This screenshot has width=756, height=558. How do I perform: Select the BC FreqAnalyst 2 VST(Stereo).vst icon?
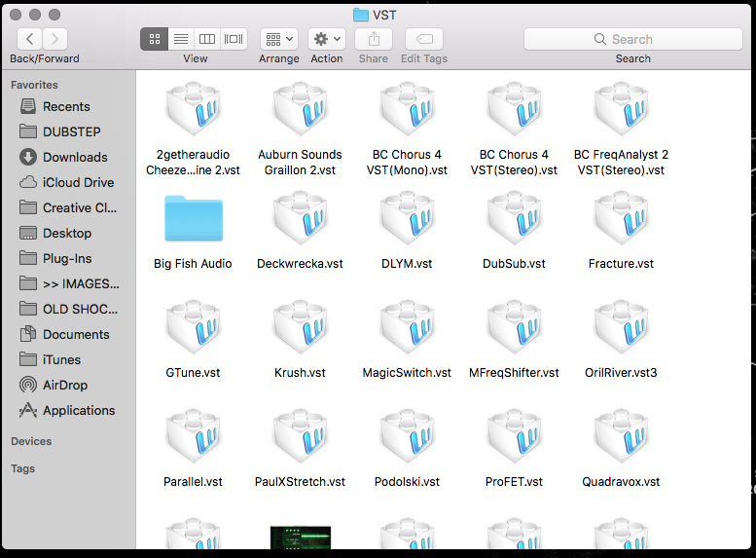[x=621, y=109]
